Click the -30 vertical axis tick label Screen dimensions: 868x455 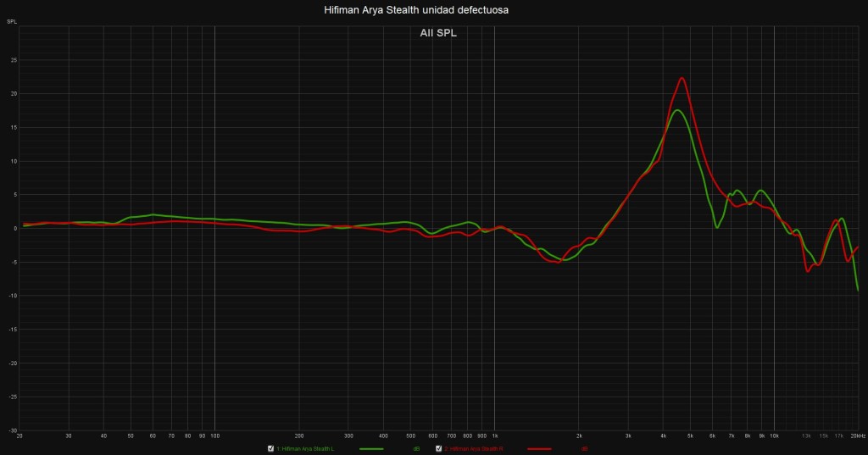point(13,430)
